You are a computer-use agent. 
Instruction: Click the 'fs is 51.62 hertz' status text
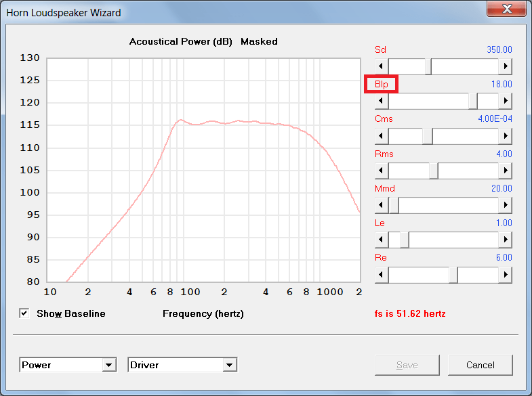[x=410, y=313]
